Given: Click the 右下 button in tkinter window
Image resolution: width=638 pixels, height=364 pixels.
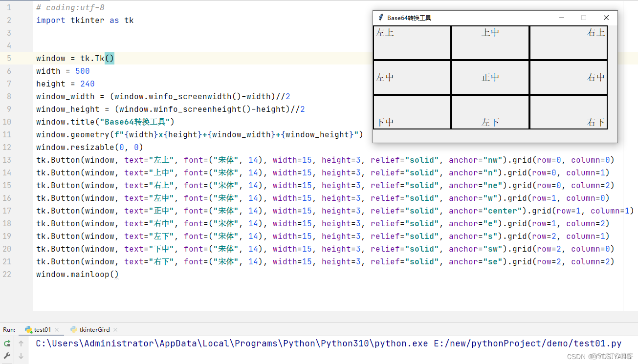Looking at the screenshot, I should tap(569, 112).
